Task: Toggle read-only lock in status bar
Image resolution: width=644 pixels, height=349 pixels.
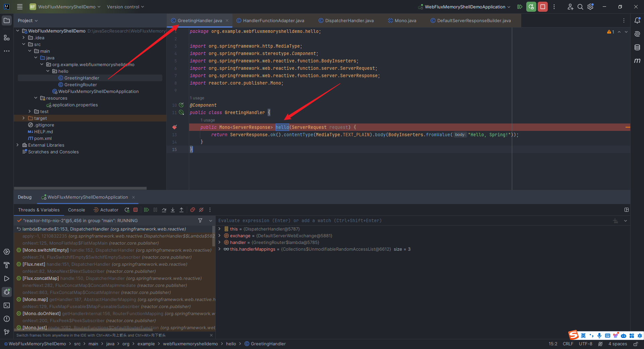Action: pos(636,344)
